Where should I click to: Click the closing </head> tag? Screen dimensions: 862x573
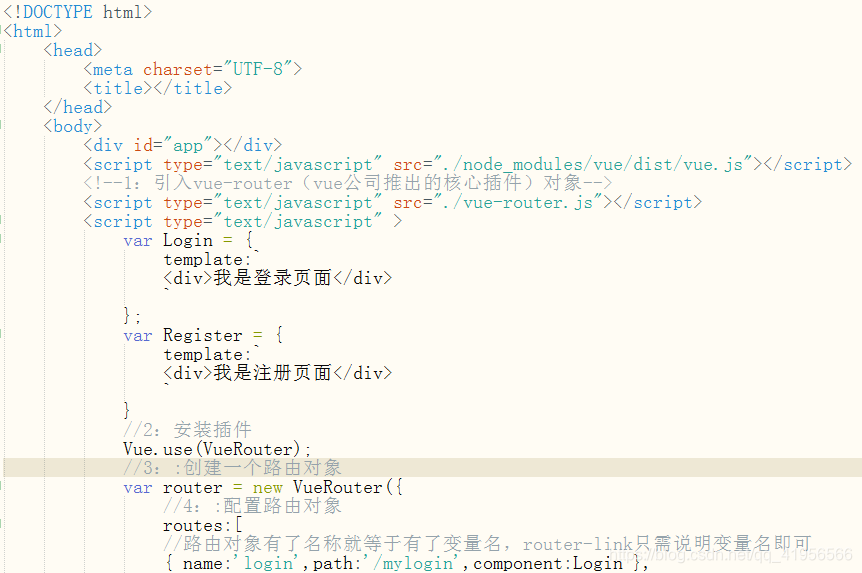[x=78, y=107]
